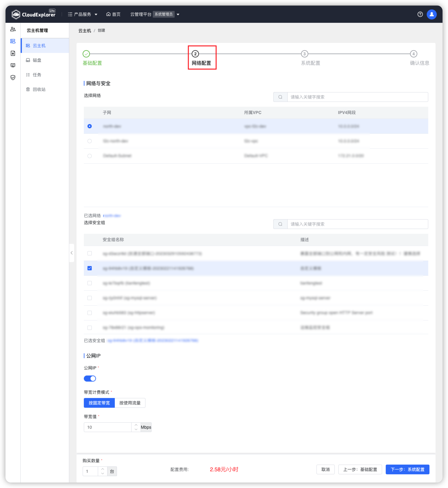The height and width of the screenshot is (488, 448).
Task: Click the 带宽值 input field
Action: click(x=107, y=427)
